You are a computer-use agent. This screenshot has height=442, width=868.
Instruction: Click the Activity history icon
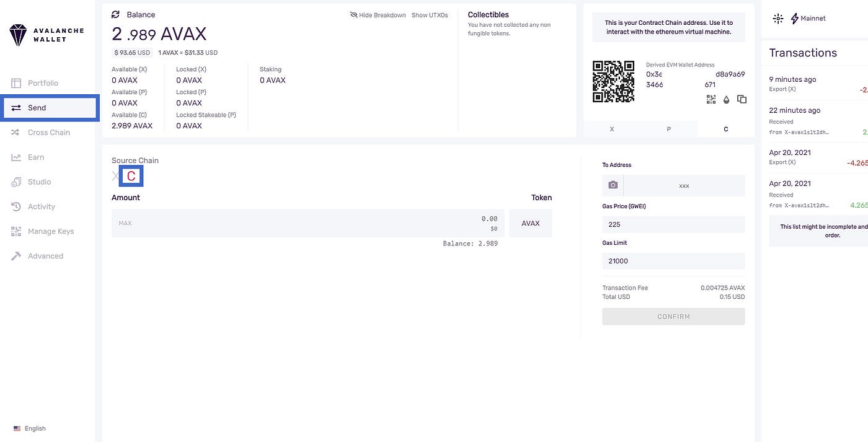click(16, 207)
